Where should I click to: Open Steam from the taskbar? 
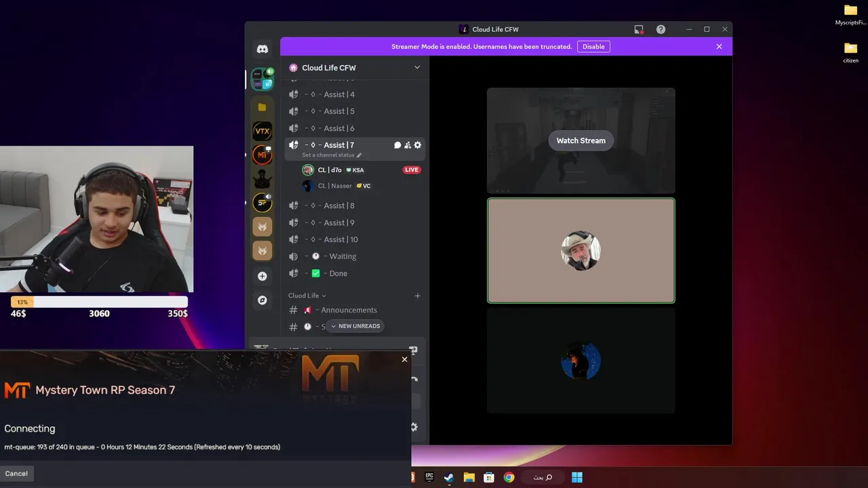449,477
